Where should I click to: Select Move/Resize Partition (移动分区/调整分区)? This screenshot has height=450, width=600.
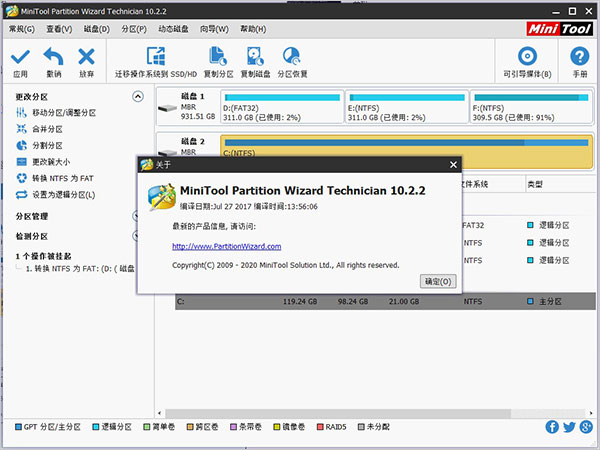(x=56, y=113)
